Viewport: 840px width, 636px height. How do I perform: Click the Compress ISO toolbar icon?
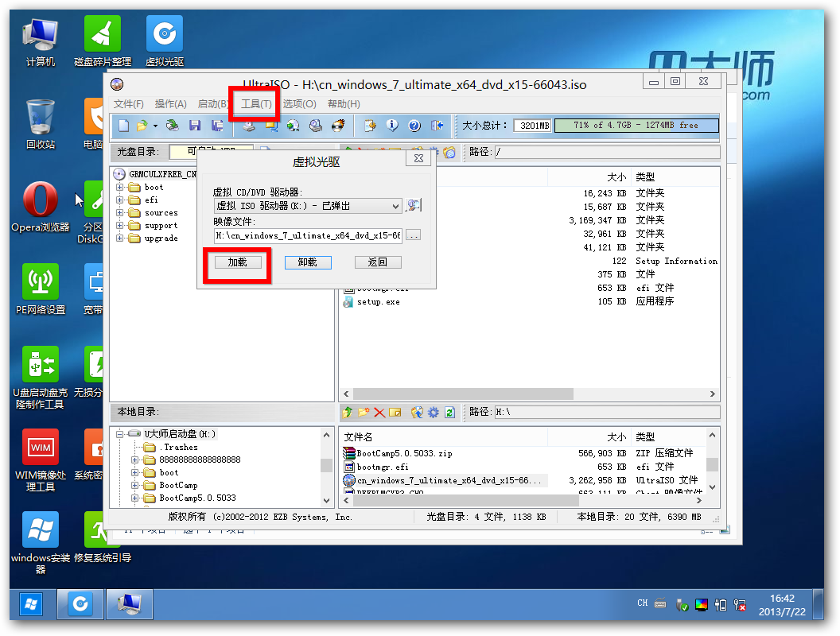pyautogui.click(x=316, y=126)
